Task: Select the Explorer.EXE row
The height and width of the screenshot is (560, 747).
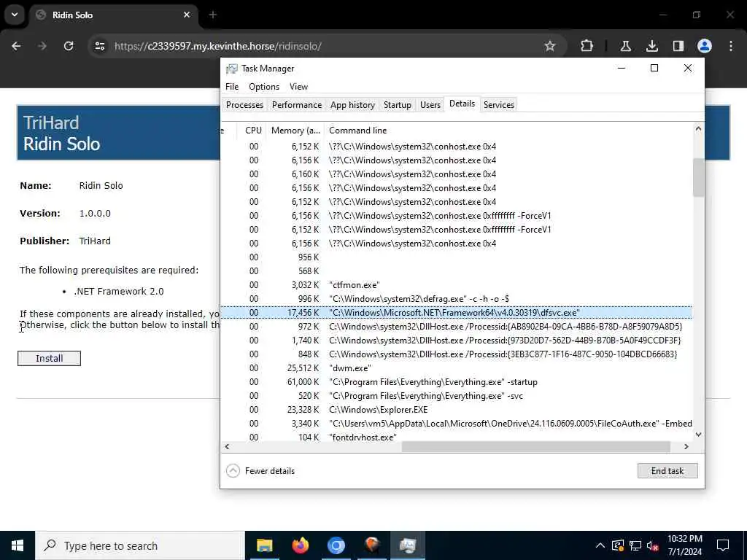Action: [457, 410]
